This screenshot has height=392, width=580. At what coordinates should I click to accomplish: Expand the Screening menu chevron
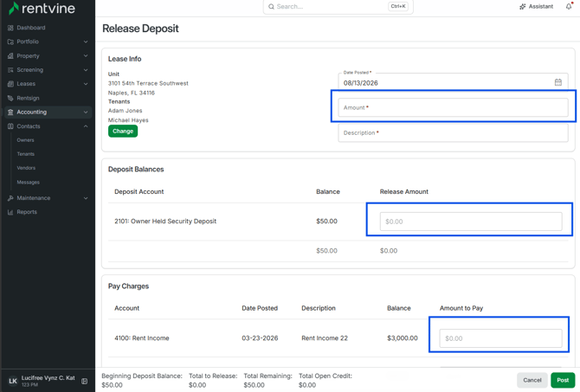pos(86,70)
